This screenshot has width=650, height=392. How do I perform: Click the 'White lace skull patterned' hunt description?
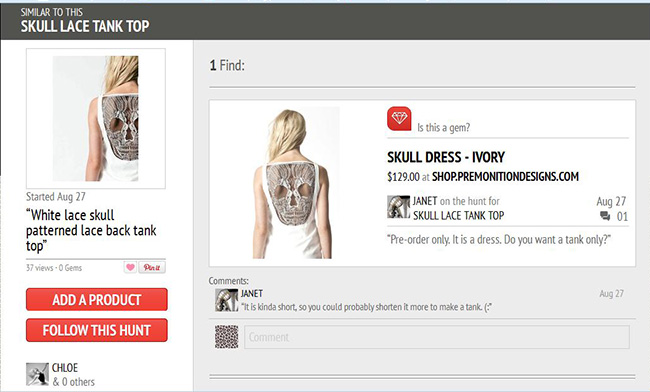(91, 230)
